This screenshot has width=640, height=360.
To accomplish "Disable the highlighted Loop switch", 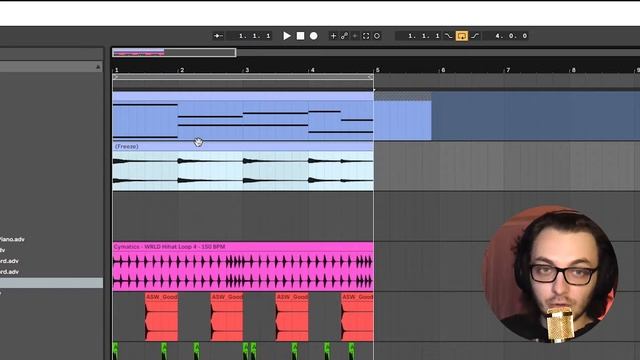I will click(462, 36).
